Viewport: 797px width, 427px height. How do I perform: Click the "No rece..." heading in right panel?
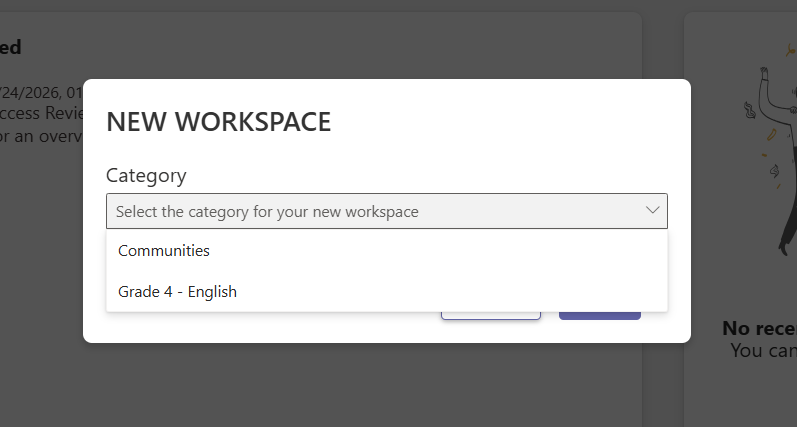759,328
